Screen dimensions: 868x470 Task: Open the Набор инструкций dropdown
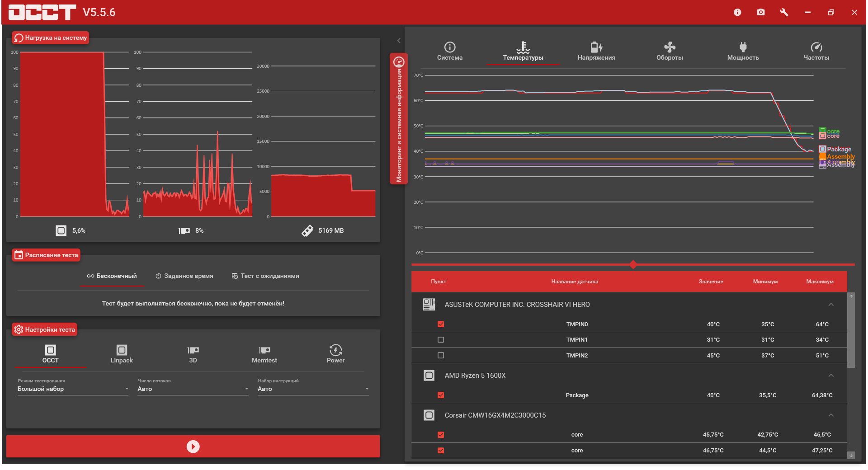(x=313, y=389)
